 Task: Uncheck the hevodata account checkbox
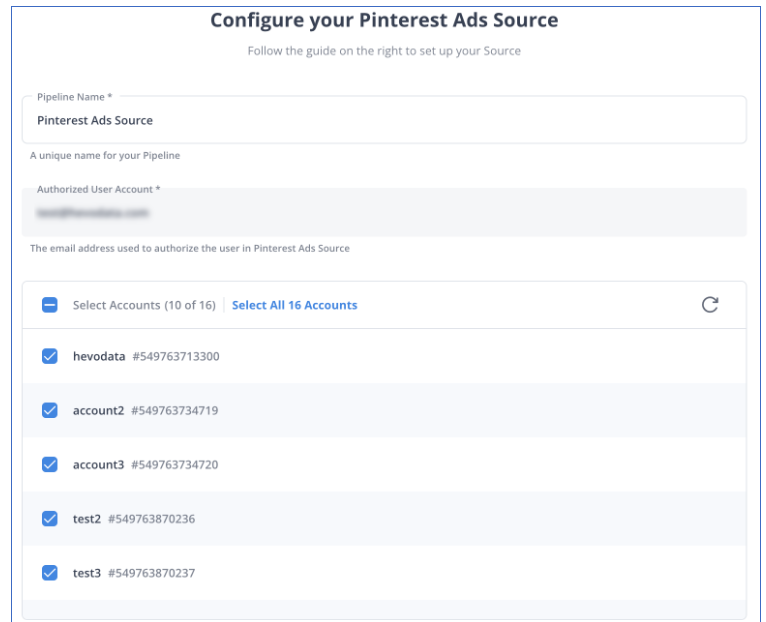(49, 356)
